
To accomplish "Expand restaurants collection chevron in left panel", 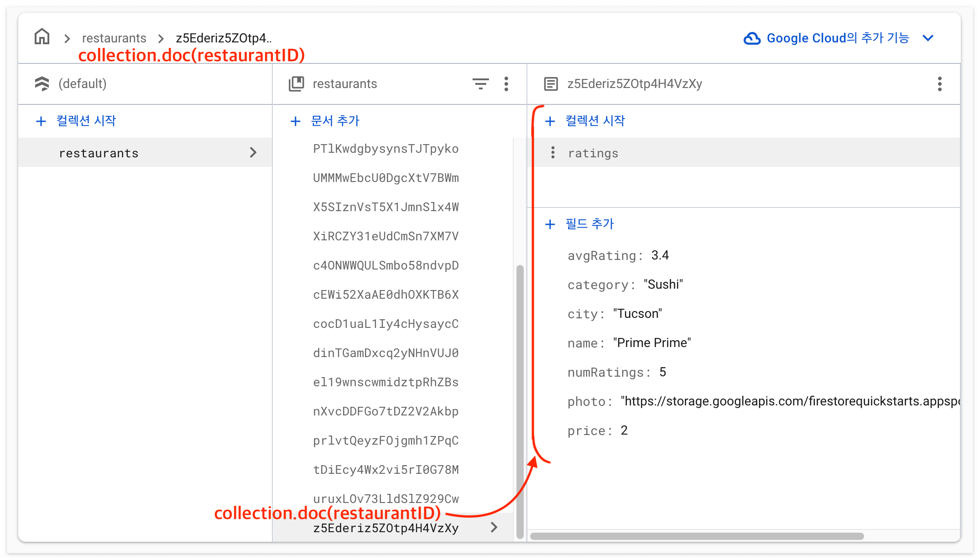I will (253, 153).
